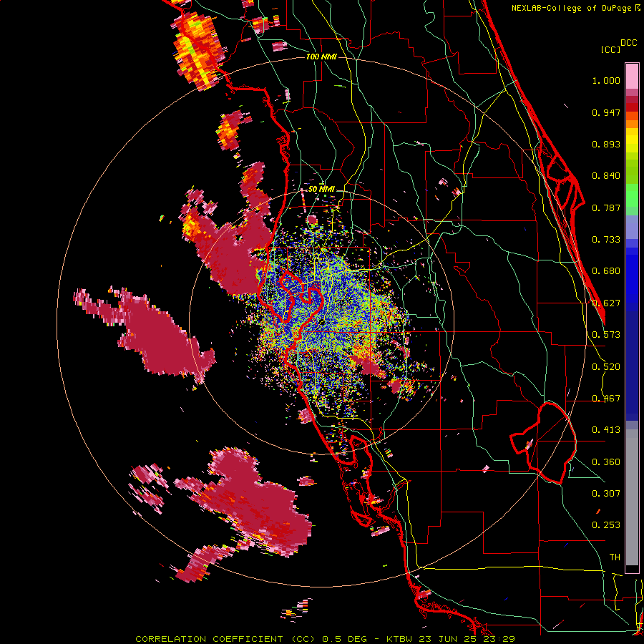This screenshot has height=644, width=644.
Task: Select the 0.893 scale value
Action: [606, 144]
